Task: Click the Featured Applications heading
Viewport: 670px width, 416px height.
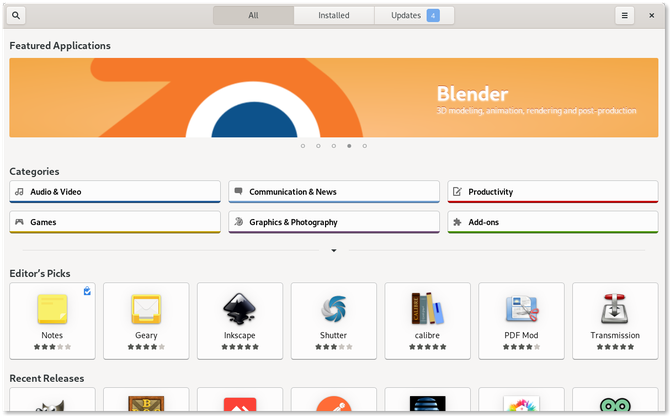Action: (x=60, y=46)
